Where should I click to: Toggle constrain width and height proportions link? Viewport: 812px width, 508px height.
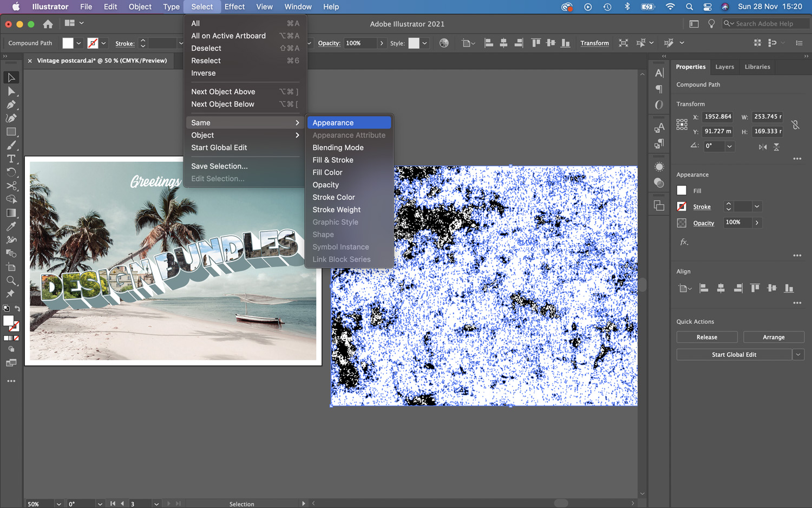(795, 125)
